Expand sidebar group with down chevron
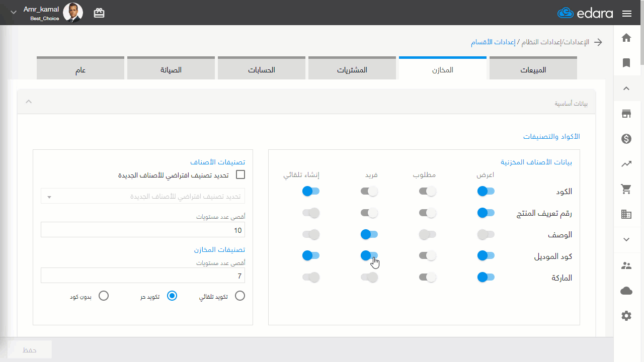This screenshot has height=362, width=644. pyautogui.click(x=626, y=240)
